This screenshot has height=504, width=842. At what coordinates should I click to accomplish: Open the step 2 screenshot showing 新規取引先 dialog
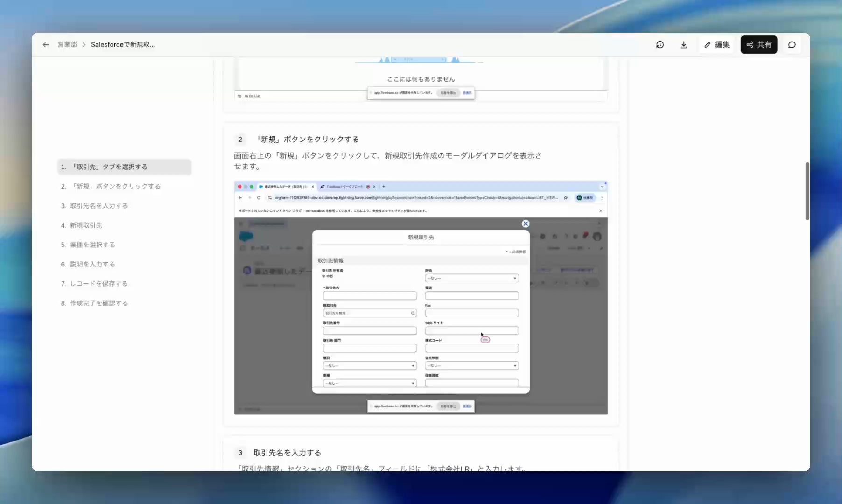421,298
